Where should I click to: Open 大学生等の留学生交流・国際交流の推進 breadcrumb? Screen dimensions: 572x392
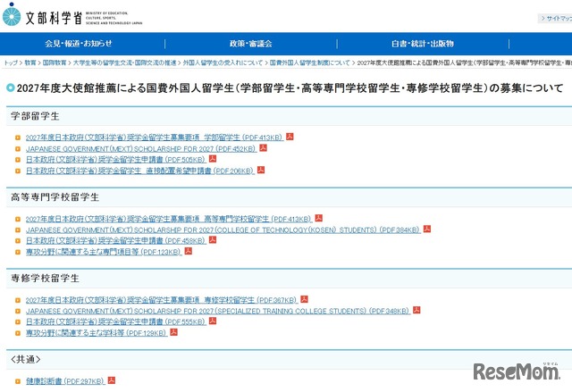coord(124,63)
